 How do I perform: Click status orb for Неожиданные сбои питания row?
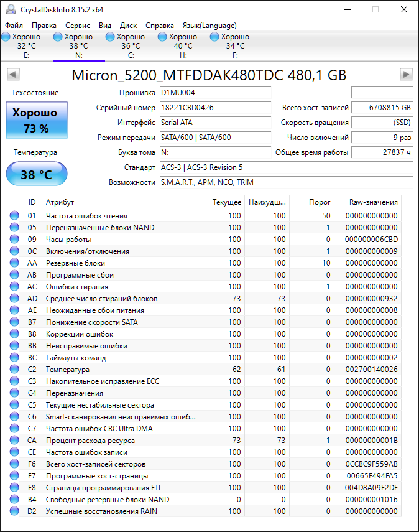pyautogui.click(x=14, y=310)
